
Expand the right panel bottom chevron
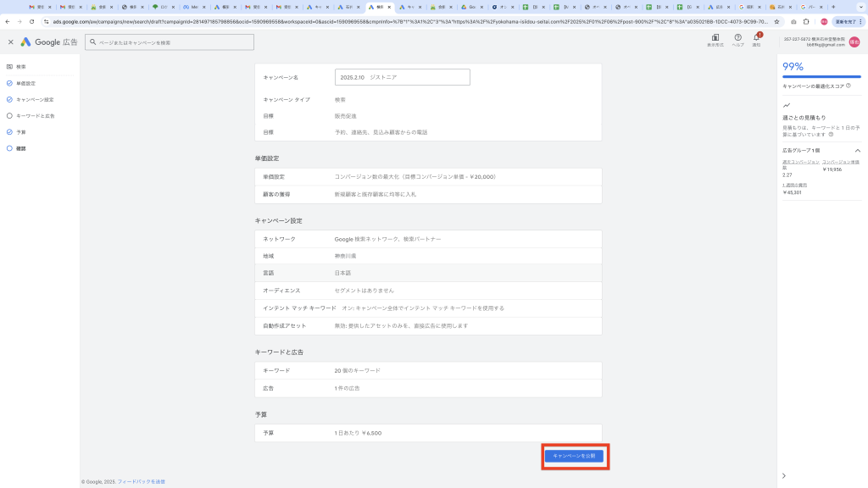(783, 475)
